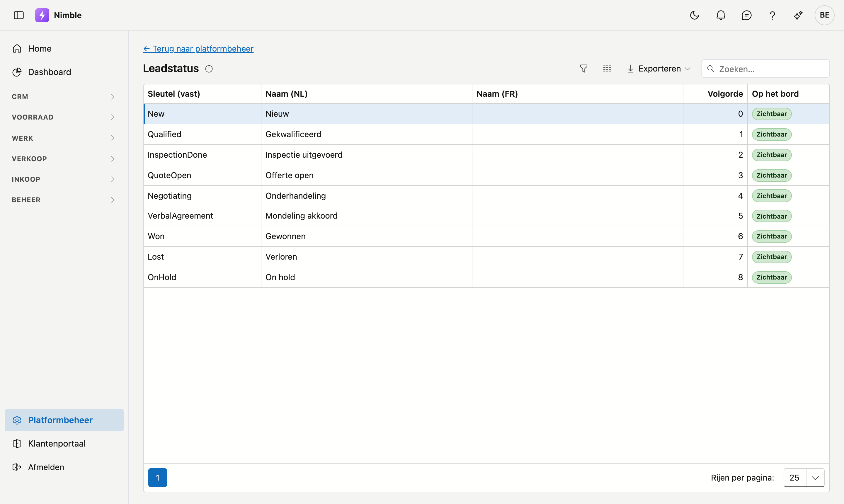Sort by Volgorde column header

[715, 94]
